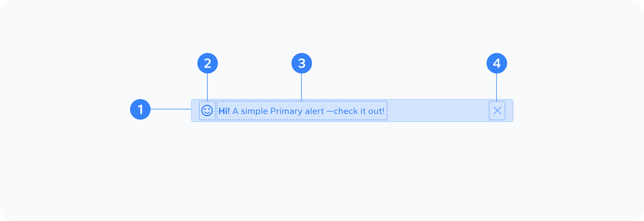Click the word "alert" in the message
The width and height of the screenshot is (644, 221).
coord(314,111)
